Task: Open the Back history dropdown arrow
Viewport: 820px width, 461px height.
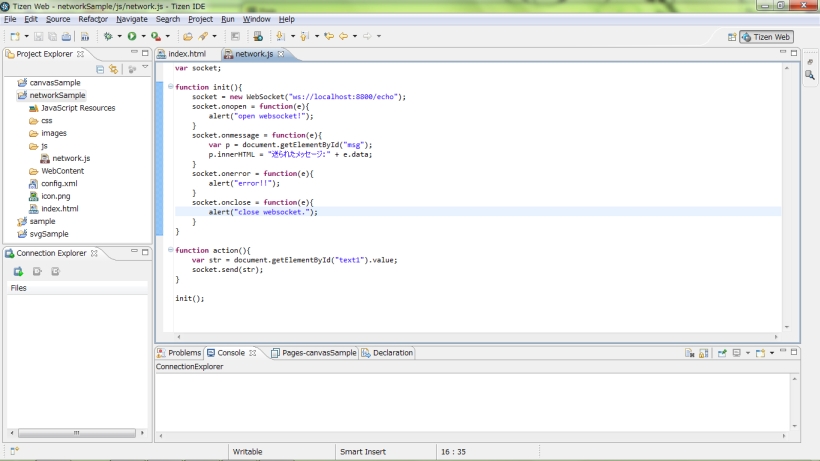Action: click(x=355, y=37)
